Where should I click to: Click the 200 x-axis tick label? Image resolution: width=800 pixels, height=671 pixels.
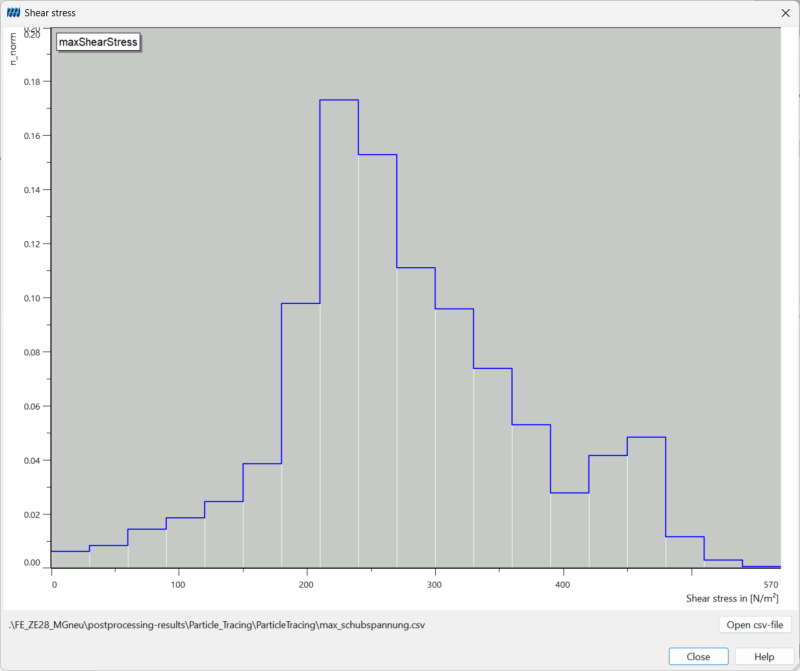(x=306, y=585)
